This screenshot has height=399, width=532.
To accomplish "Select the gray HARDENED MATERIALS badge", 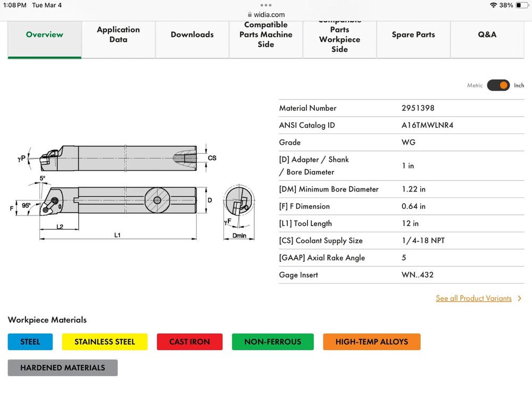I will coord(63,368).
